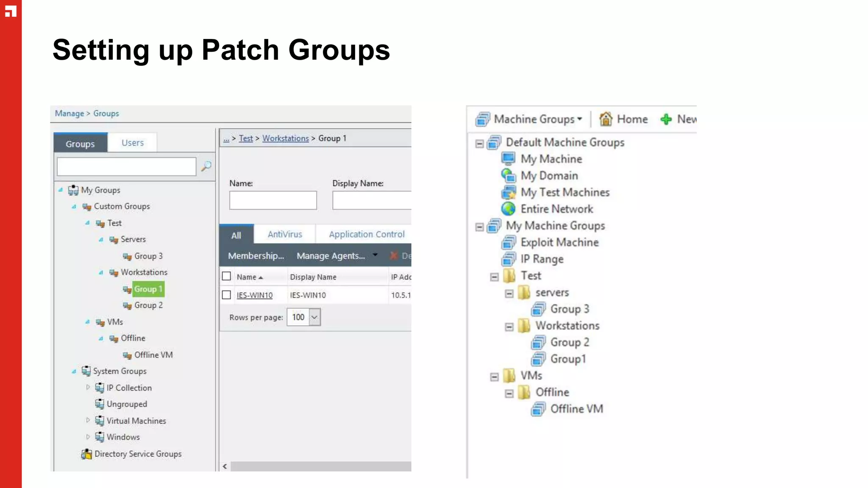Click the search magnifier icon in Groups panel
The height and width of the screenshot is (488, 868).
click(x=206, y=166)
